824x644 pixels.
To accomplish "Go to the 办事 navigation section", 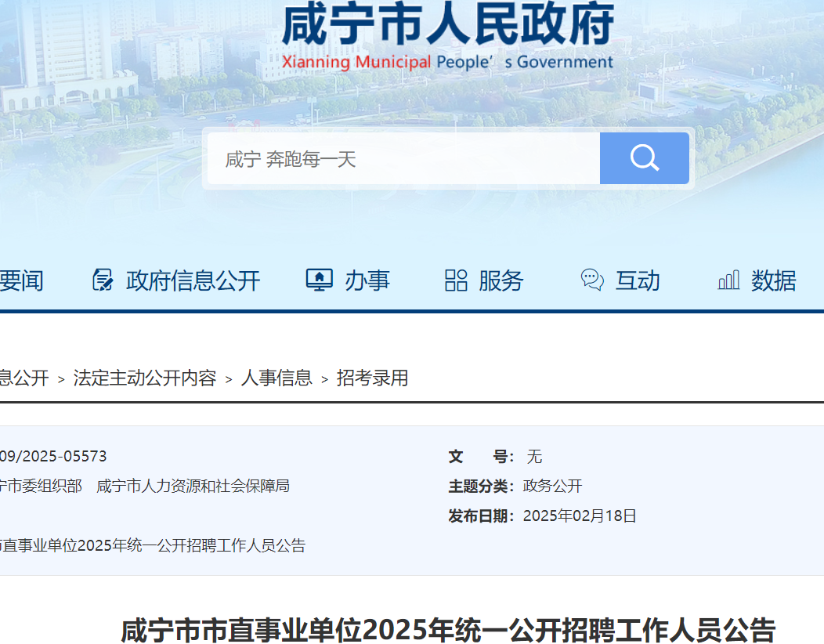I will click(x=367, y=280).
